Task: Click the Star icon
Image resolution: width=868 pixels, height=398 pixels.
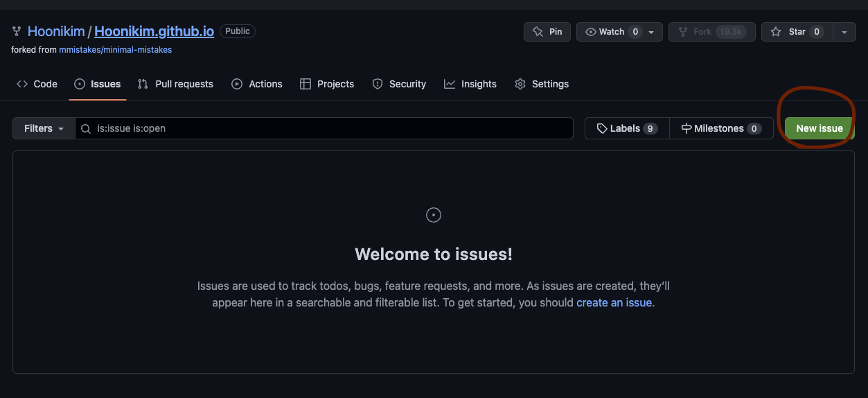Action: 776,32
